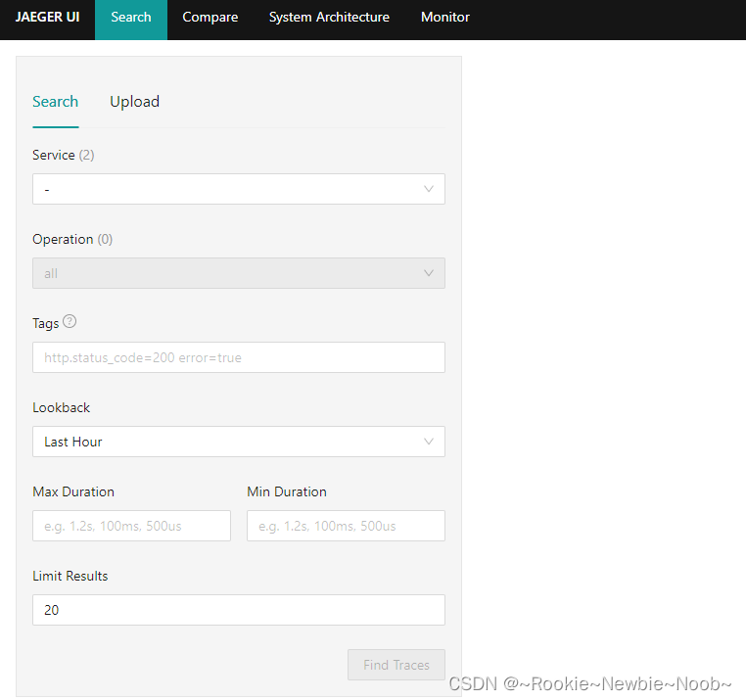This screenshot has width=746, height=700.
Task: Focus the Max Duration input field
Action: tap(131, 526)
